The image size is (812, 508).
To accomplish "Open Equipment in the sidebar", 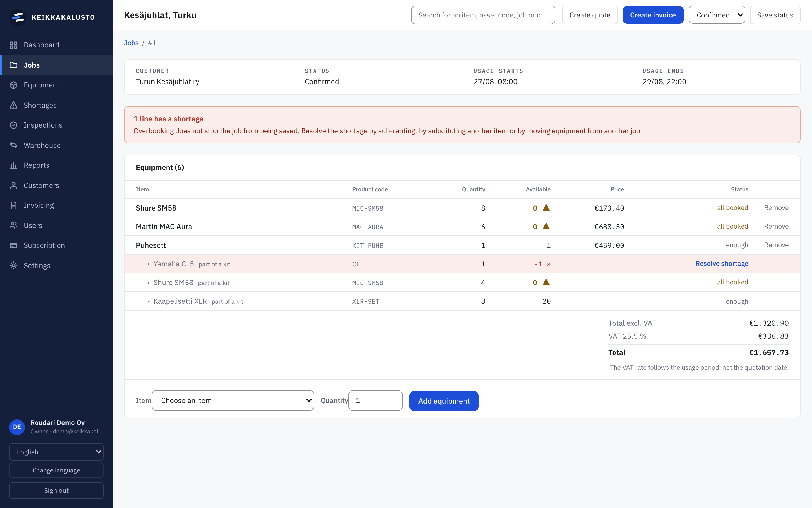I will 56,85.
